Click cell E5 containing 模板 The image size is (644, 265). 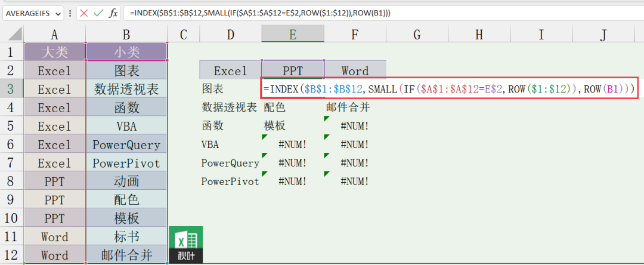click(293, 126)
